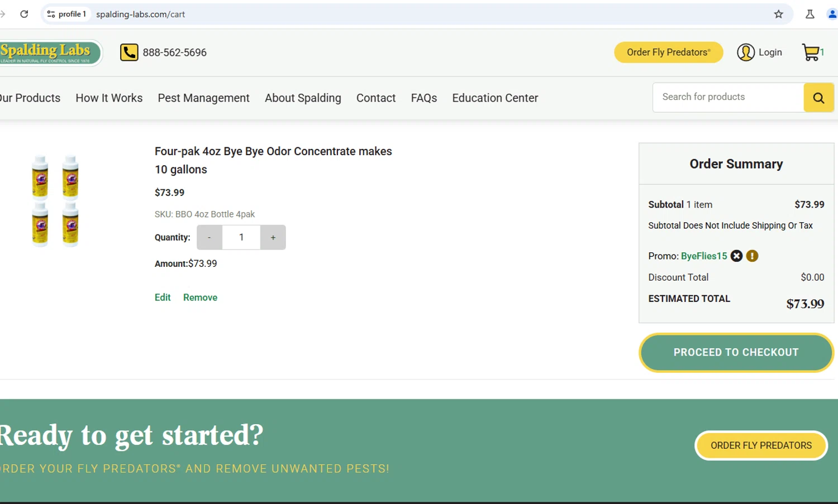Screen dimensions: 838x504
Task: Click Proceed to Checkout
Action: click(736, 352)
